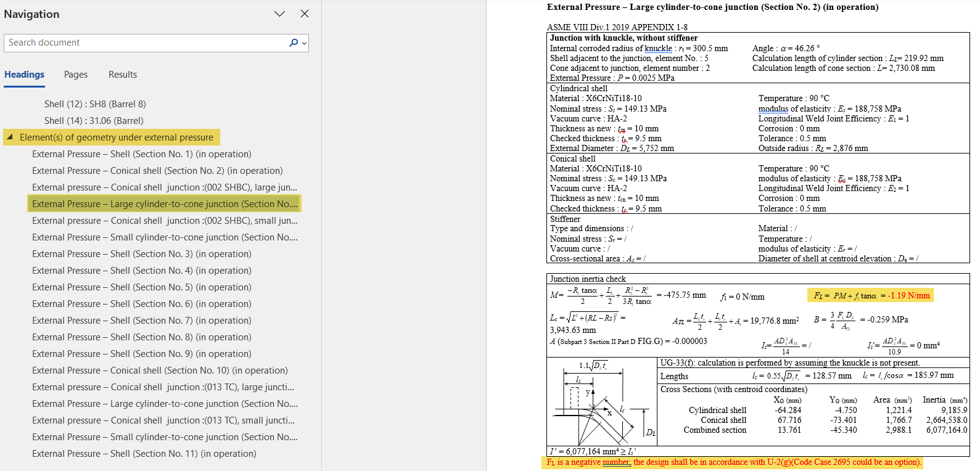Open Shell Section No. 5 heading
The image size is (980, 471).
coord(142,287)
